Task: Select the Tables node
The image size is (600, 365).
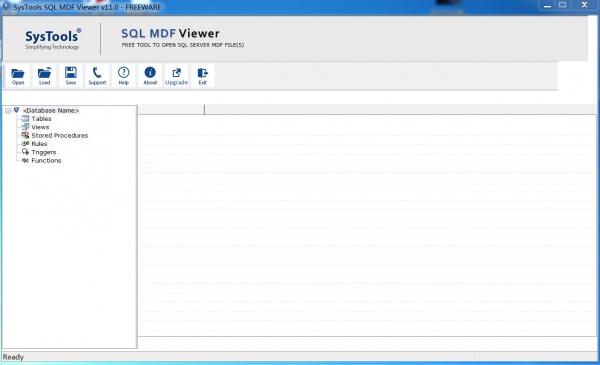Action: pyautogui.click(x=41, y=119)
